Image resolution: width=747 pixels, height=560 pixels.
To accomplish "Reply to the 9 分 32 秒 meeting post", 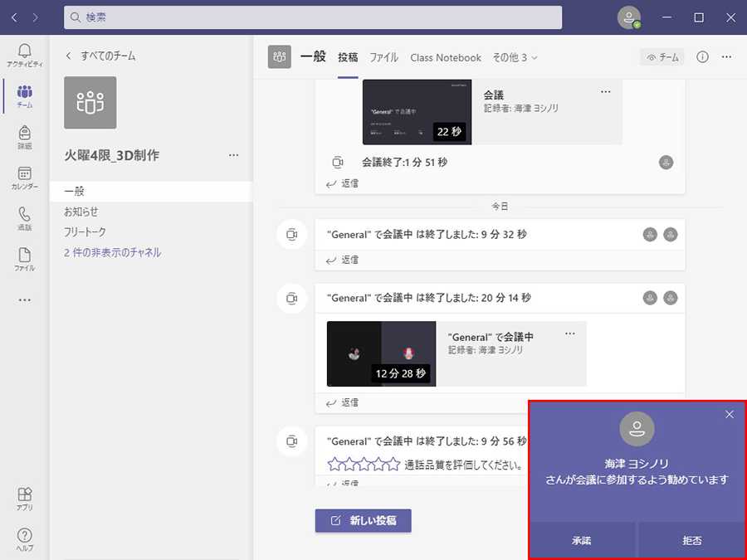I will (343, 260).
